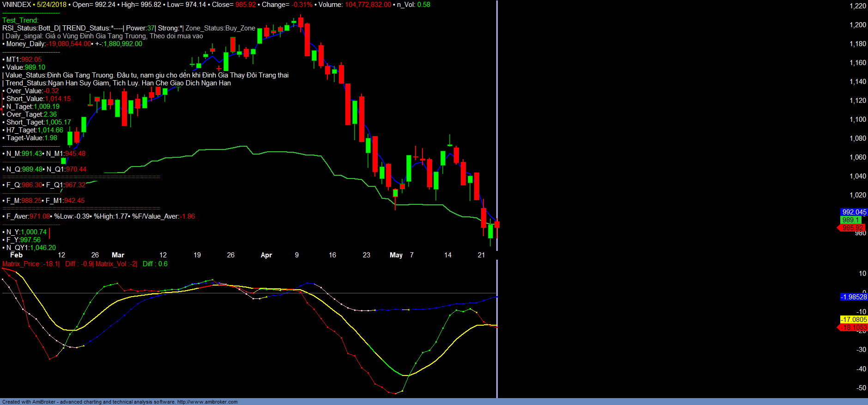Select the Apr month marker on the date axis

(266, 255)
